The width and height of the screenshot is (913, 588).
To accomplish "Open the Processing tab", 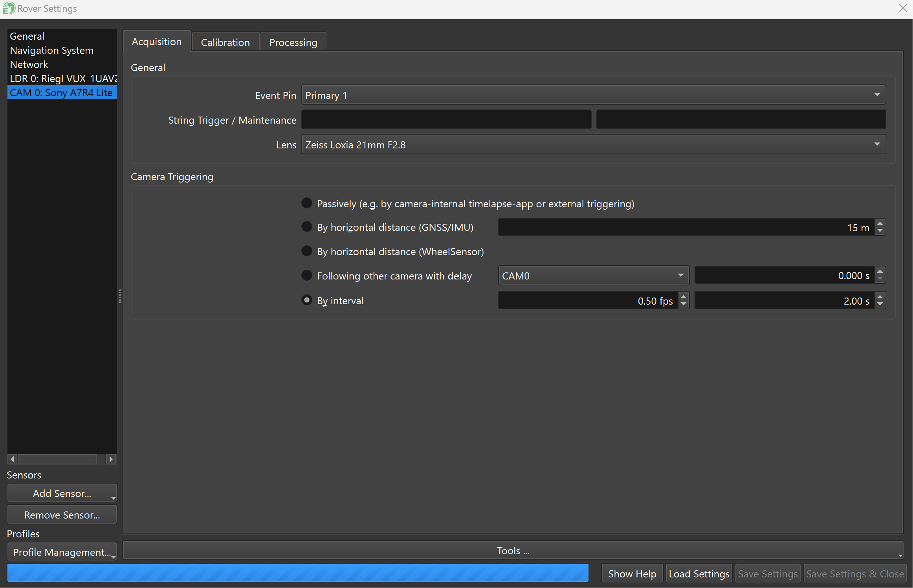I will point(293,42).
